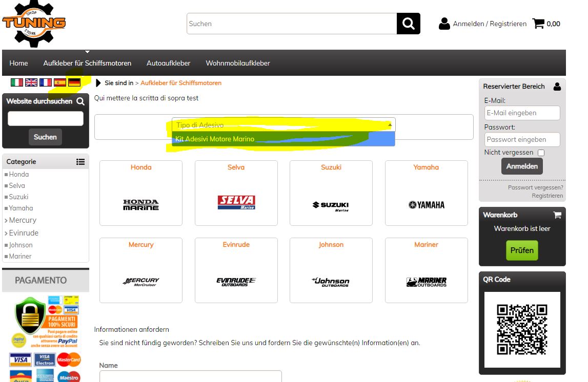Select the Kit Adesivi Motore Marino option
This screenshot has height=382, width=588.
coord(283,139)
